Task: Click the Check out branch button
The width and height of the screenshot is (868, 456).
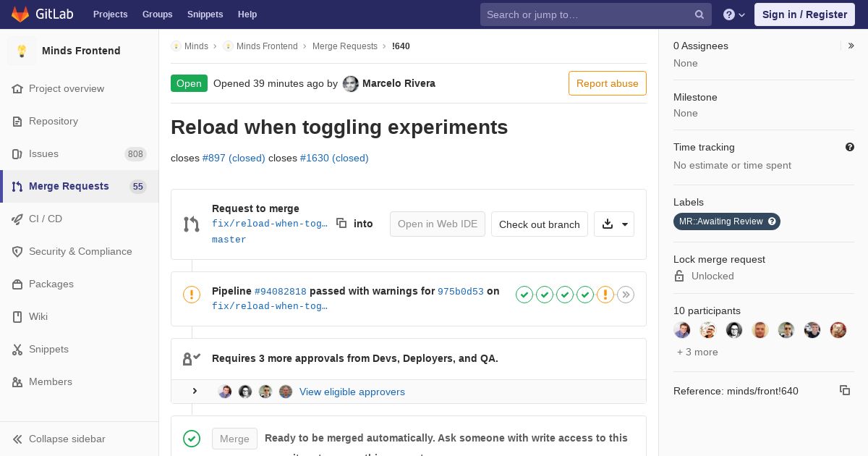Action: tap(540, 224)
